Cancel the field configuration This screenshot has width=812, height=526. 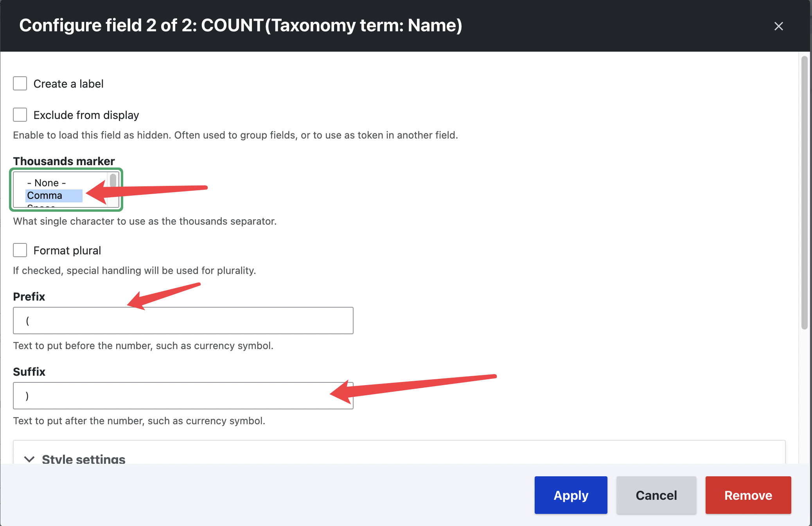click(x=656, y=495)
